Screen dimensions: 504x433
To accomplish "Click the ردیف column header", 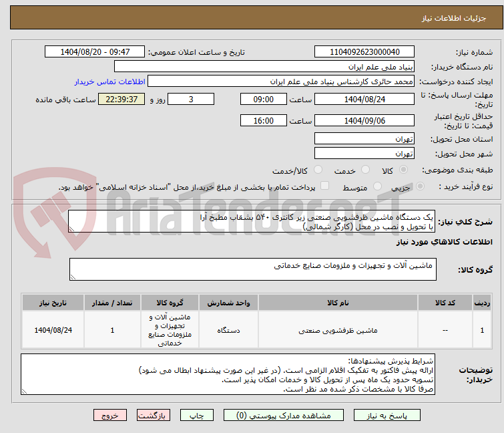I will (482, 303).
